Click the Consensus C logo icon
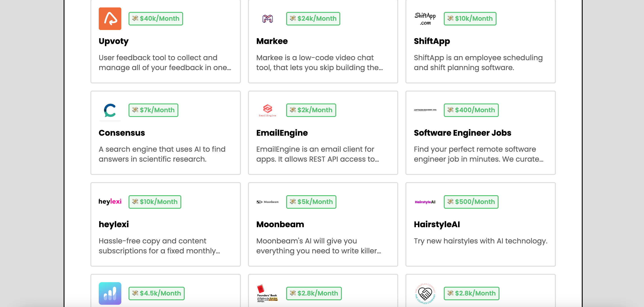The width and height of the screenshot is (644, 307). [110, 110]
